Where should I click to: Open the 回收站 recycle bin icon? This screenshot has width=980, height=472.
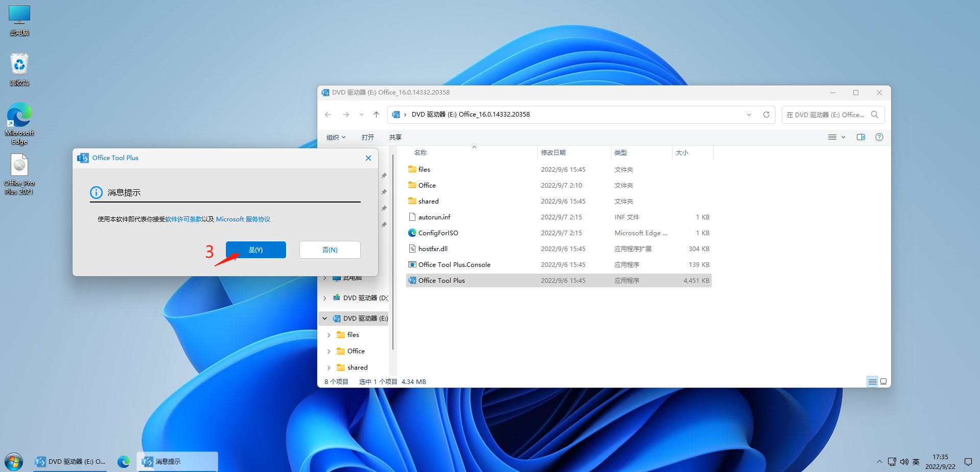(x=19, y=69)
